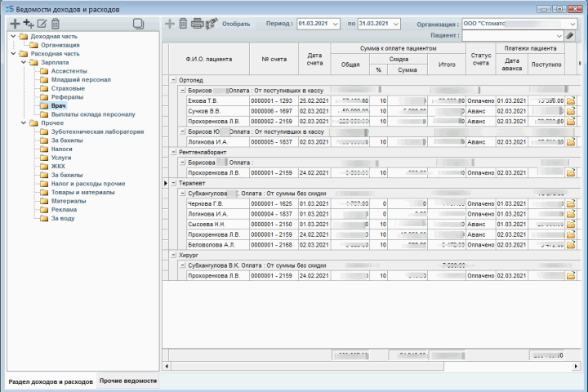Click the edit section pencil icon

pos(42,24)
